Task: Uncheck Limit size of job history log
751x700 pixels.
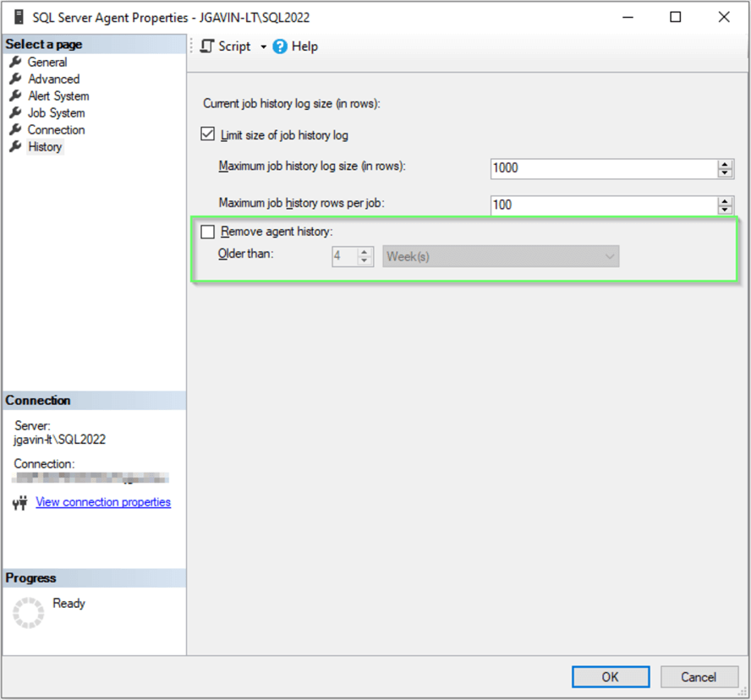Action: (x=208, y=134)
